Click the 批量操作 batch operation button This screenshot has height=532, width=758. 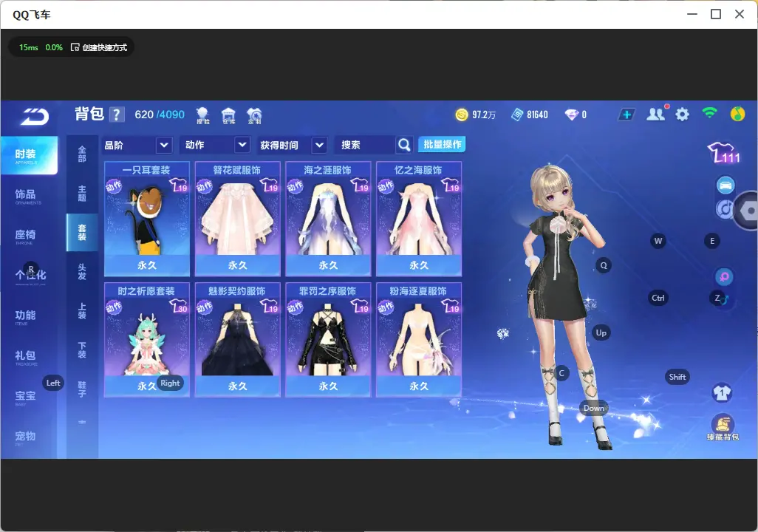click(x=442, y=144)
